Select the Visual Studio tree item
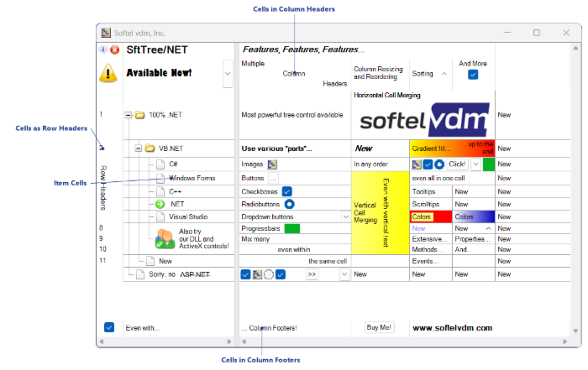 click(188, 216)
